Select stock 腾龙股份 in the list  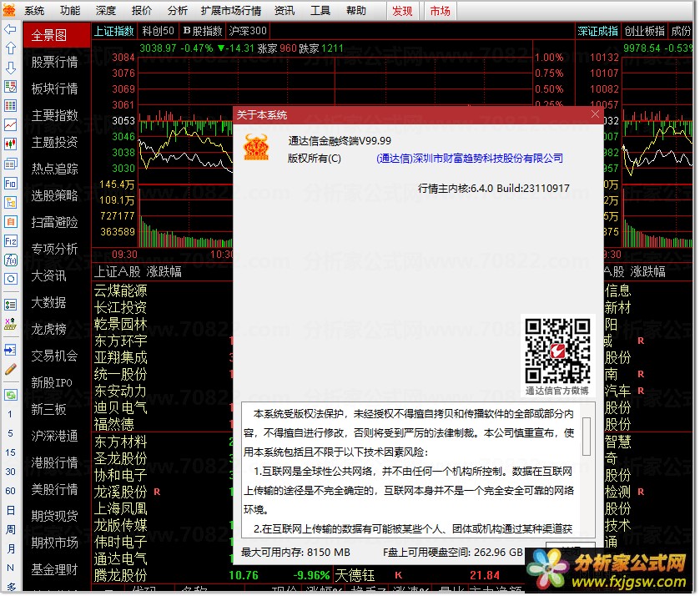click(x=120, y=575)
